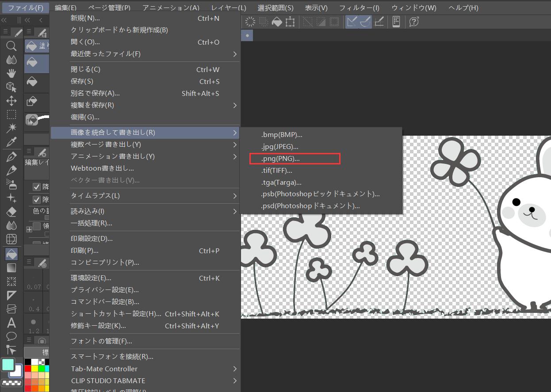The height and width of the screenshot is (392, 551).
Task: Select the Eraser tool
Action: click(x=11, y=210)
